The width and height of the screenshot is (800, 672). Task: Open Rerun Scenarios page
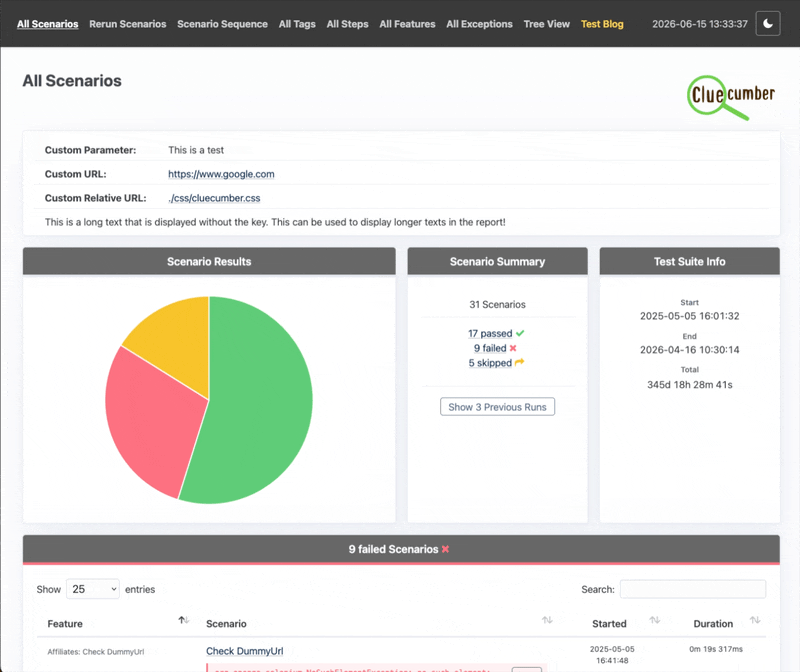(128, 24)
